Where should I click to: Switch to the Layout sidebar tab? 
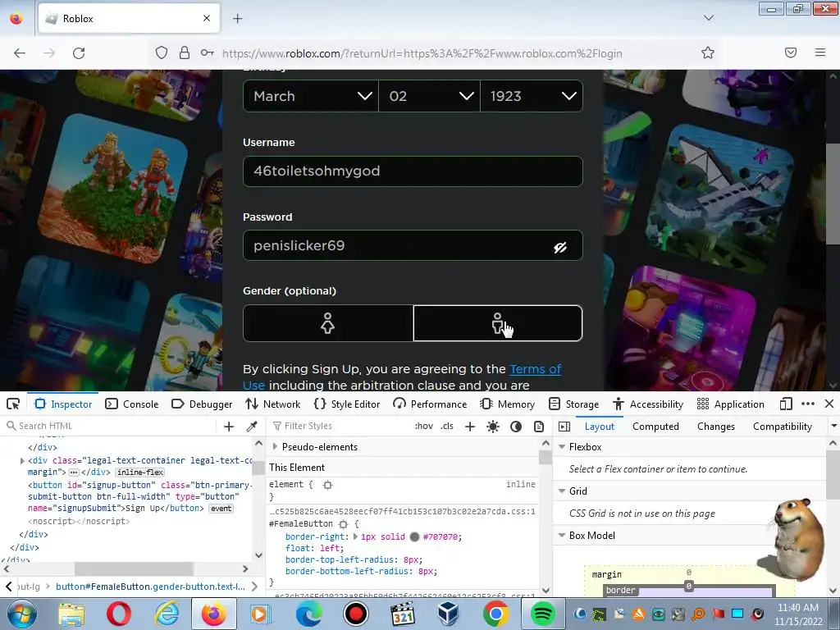coord(600,427)
